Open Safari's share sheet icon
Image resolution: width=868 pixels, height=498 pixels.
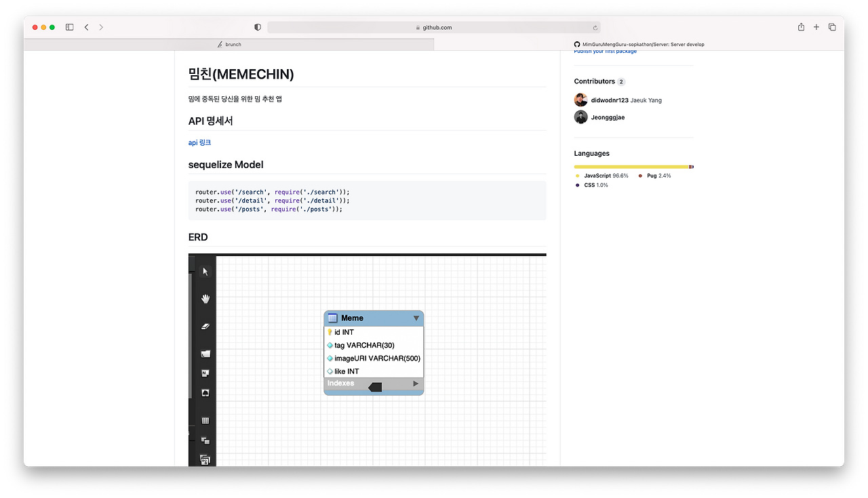801,27
